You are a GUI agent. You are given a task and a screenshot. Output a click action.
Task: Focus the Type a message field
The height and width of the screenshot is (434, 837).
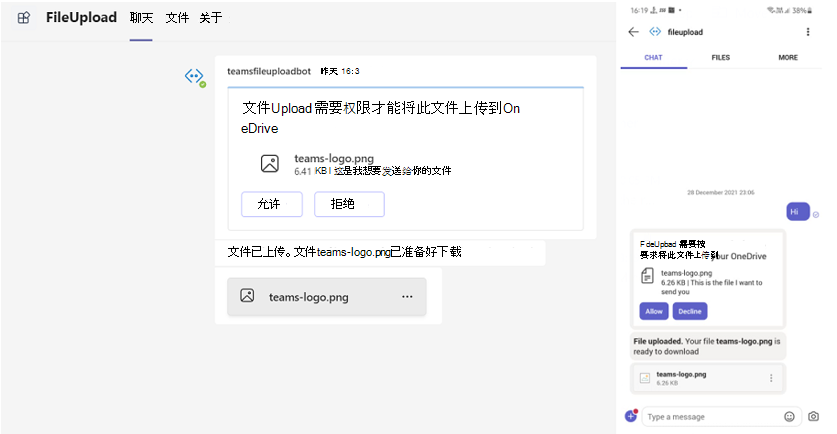pyautogui.click(x=713, y=417)
